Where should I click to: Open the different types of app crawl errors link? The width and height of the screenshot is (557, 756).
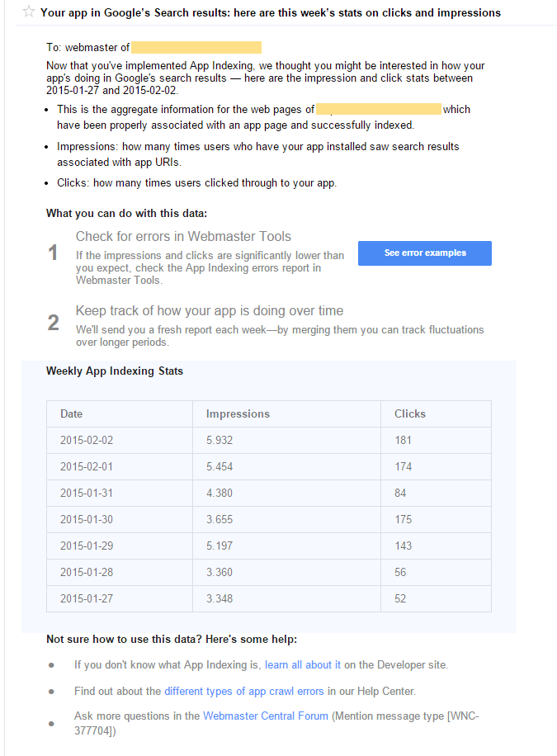[x=244, y=691]
